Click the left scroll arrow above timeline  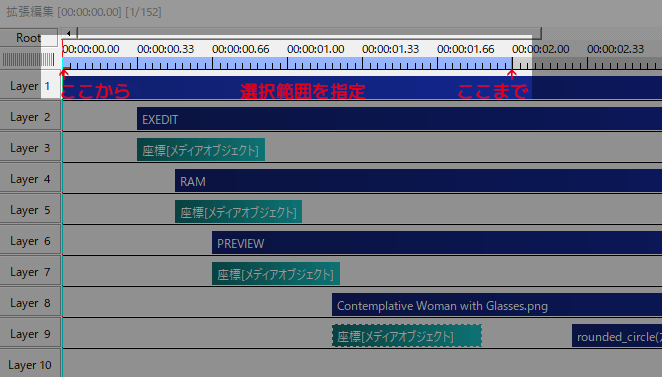[x=68, y=33]
